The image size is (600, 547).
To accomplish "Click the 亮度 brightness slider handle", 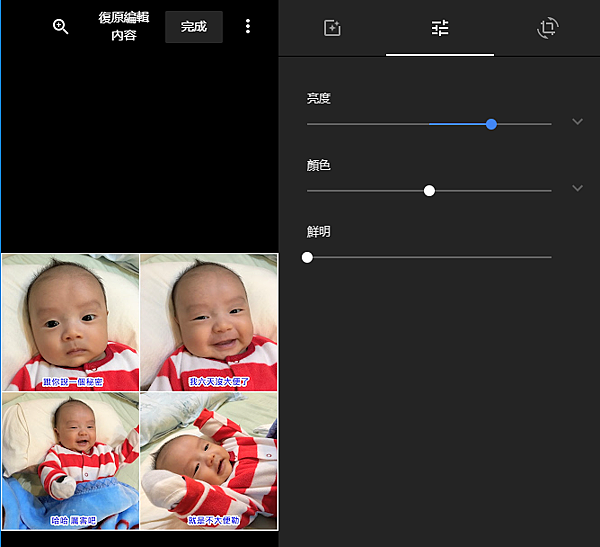I will 491,124.
